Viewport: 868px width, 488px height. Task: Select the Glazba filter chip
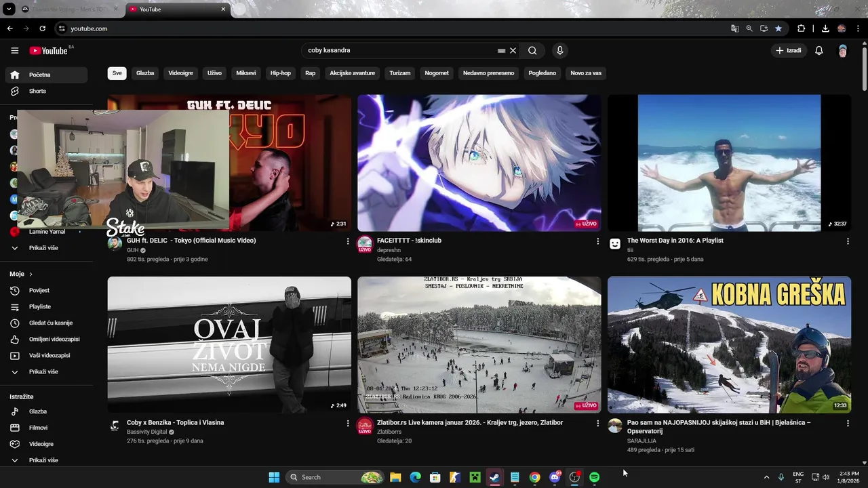pyautogui.click(x=145, y=73)
